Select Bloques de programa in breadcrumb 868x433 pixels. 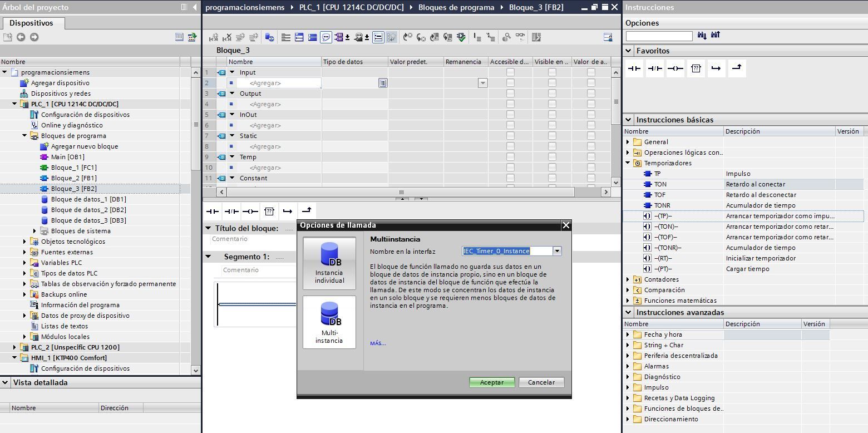coord(456,7)
